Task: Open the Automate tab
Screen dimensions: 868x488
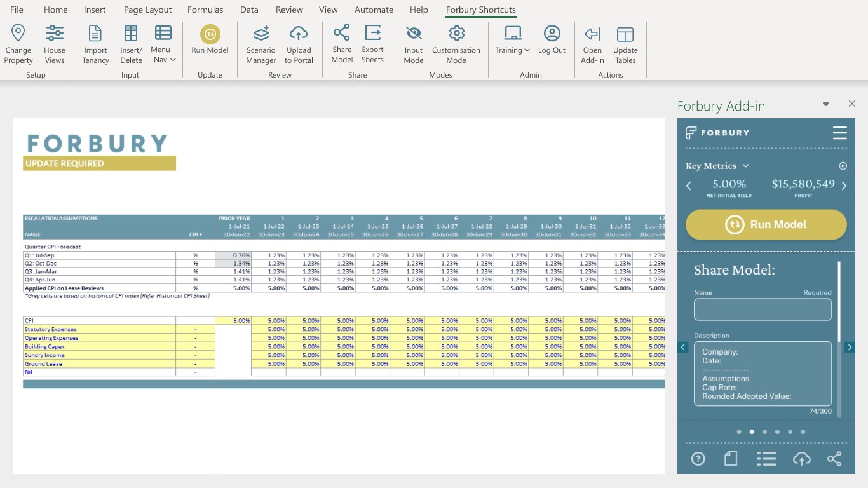Action: point(374,10)
